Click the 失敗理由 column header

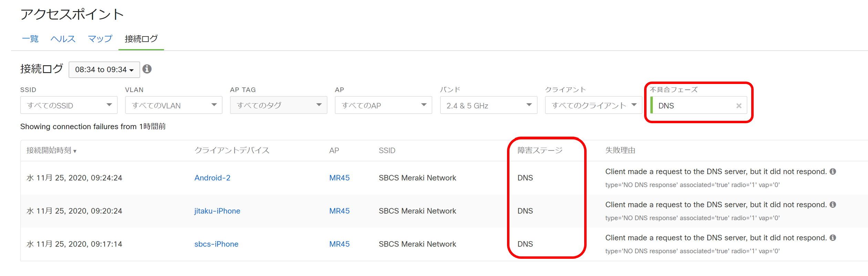620,150
